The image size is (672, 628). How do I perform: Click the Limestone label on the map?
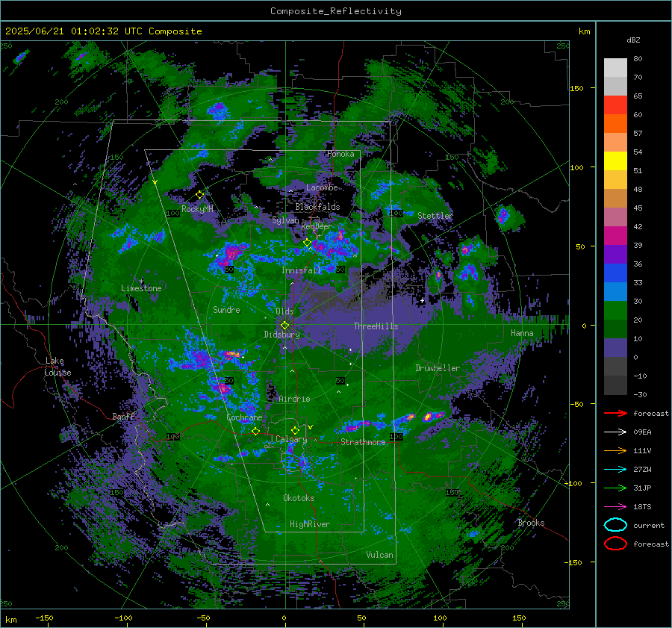coord(141,288)
